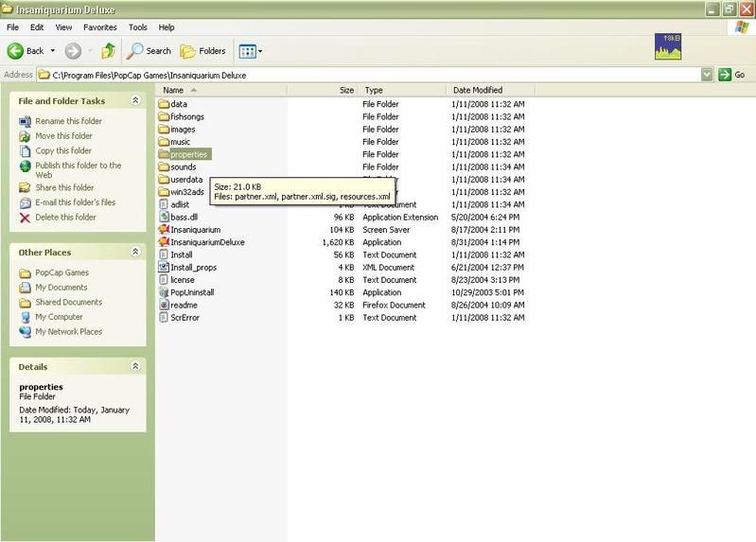
Task: Select the PopUninstall application icon
Action: pos(163,292)
